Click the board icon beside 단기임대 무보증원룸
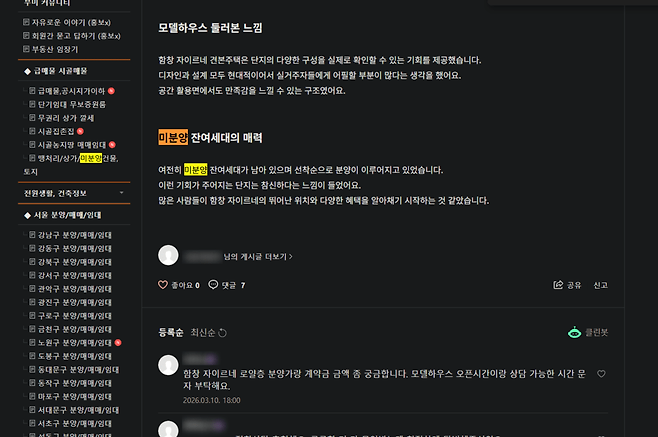Viewport: 658px width, 437px height. click(32, 104)
